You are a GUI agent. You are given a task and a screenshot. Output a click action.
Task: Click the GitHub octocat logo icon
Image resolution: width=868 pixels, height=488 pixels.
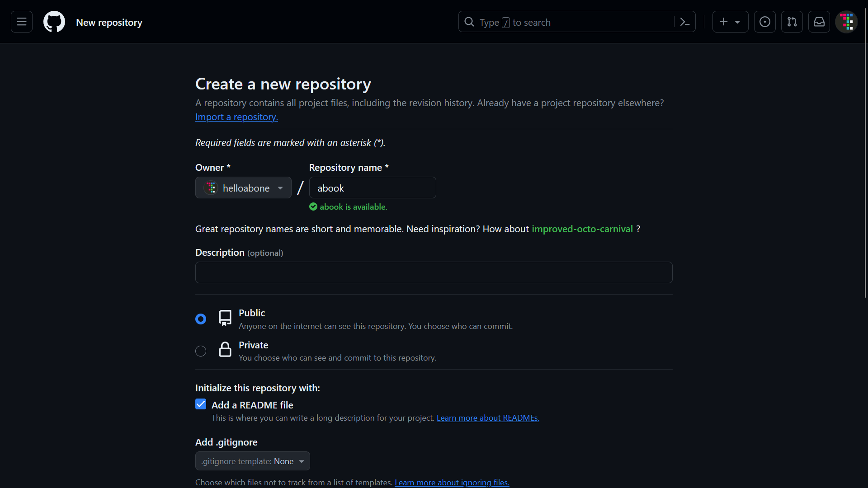tap(54, 21)
